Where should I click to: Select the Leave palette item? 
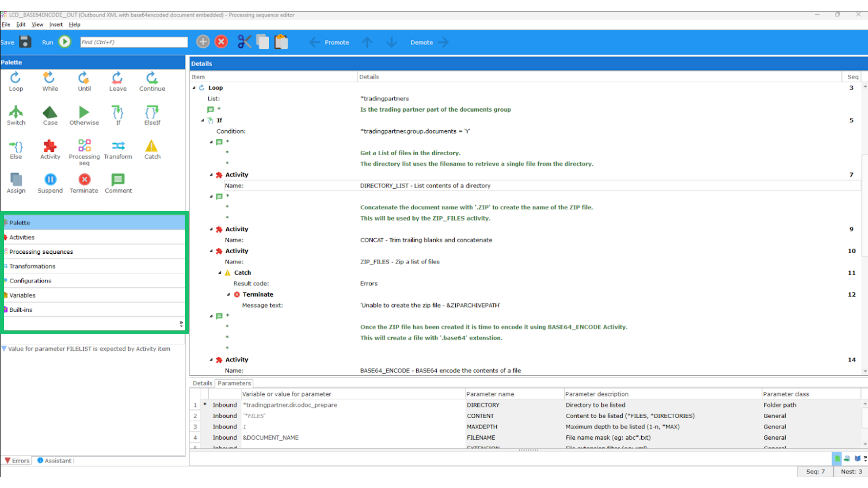[x=118, y=82]
